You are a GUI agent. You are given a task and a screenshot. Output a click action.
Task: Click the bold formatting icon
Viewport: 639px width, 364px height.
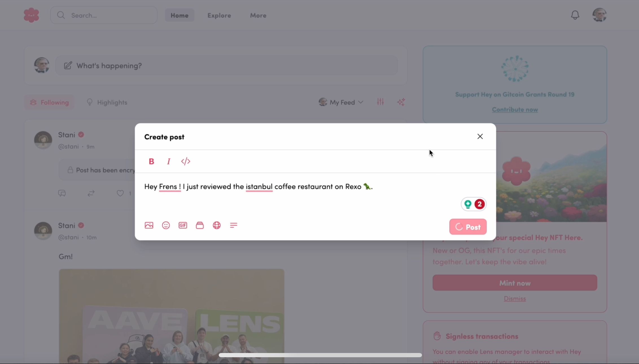[x=151, y=161]
